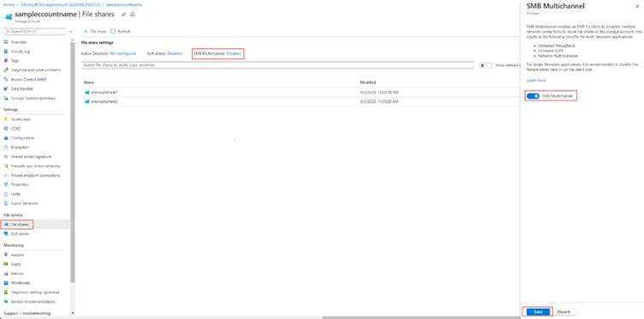Add a new File share
This screenshot has width=644, height=319.
(x=95, y=31)
